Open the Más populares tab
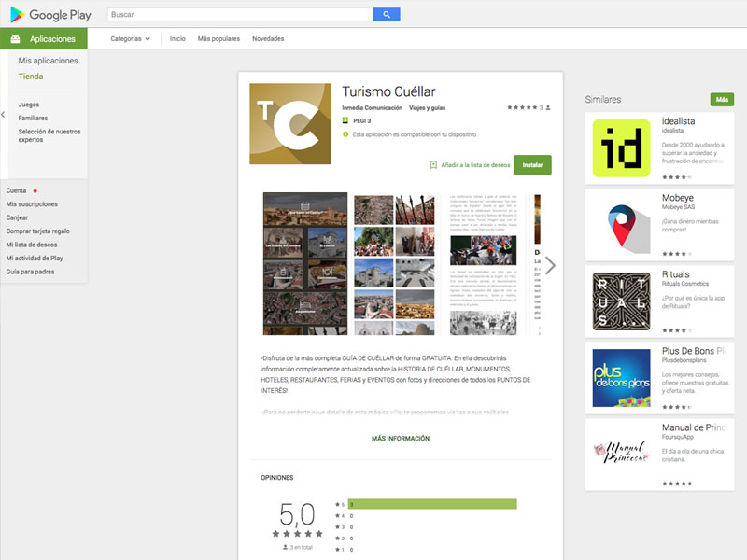Screen dimensions: 747x560 click(218, 39)
